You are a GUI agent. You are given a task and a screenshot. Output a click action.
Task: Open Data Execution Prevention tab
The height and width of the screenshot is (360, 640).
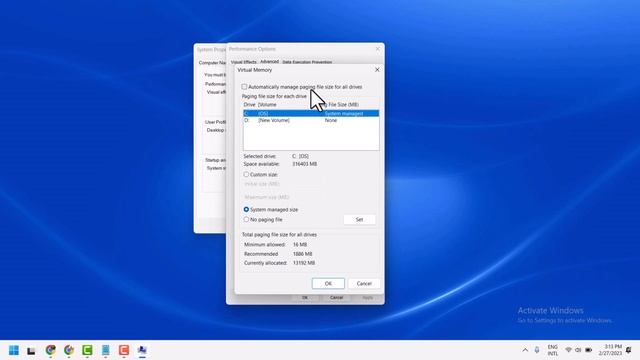pos(307,62)
